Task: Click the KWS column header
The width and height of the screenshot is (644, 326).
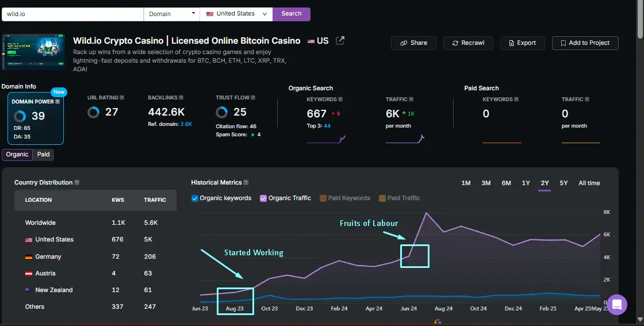Action: tap(117, 200)
